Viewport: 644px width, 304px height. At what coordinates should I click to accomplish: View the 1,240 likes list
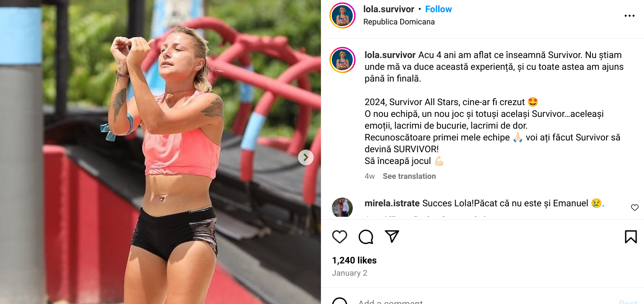pos(354,260)
